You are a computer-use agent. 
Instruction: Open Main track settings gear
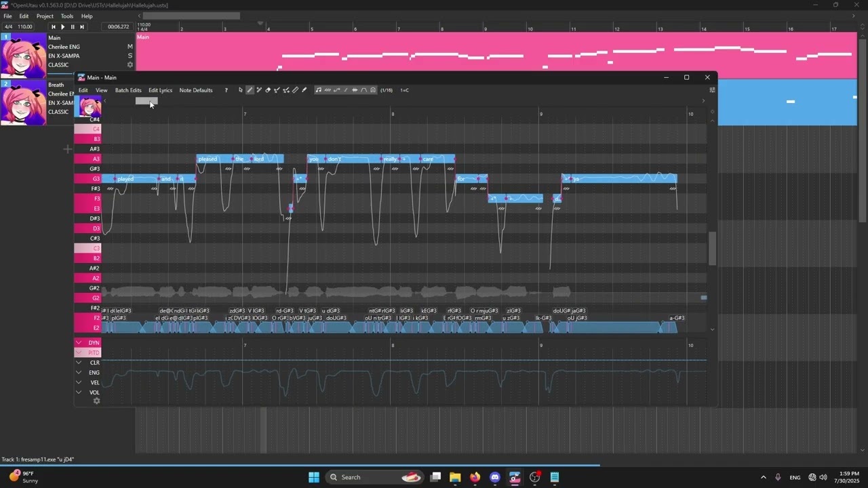click(x=130, y=65)
